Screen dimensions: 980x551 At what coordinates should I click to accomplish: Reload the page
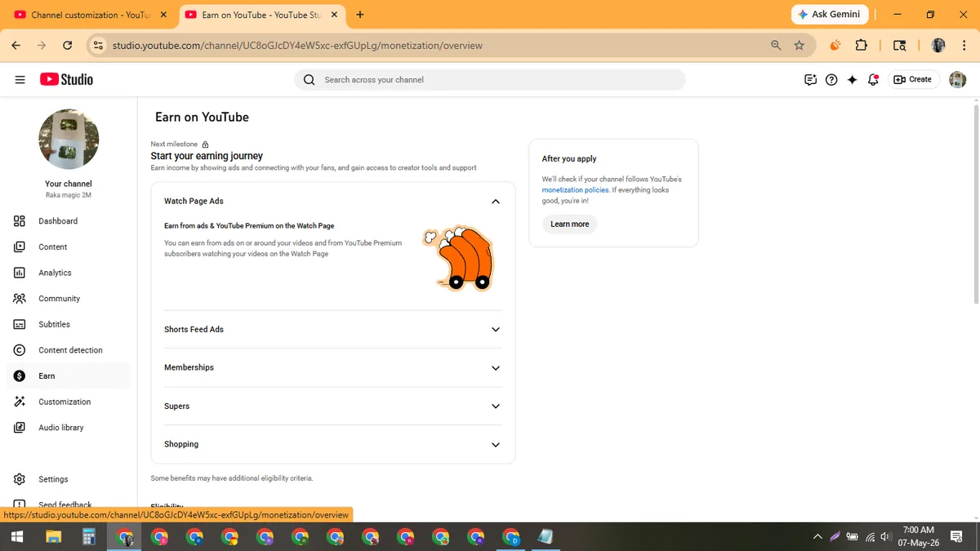pos(67,46)
